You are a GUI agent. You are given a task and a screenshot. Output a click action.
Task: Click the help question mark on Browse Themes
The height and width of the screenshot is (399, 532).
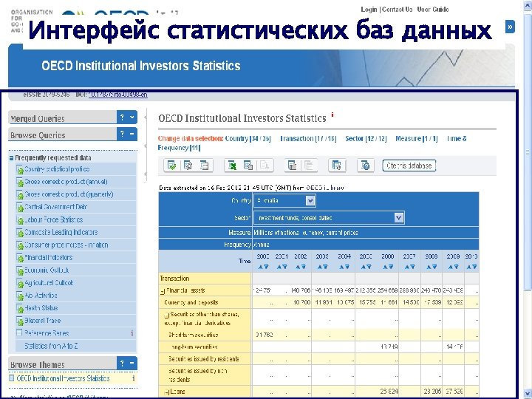coord(122,364)
